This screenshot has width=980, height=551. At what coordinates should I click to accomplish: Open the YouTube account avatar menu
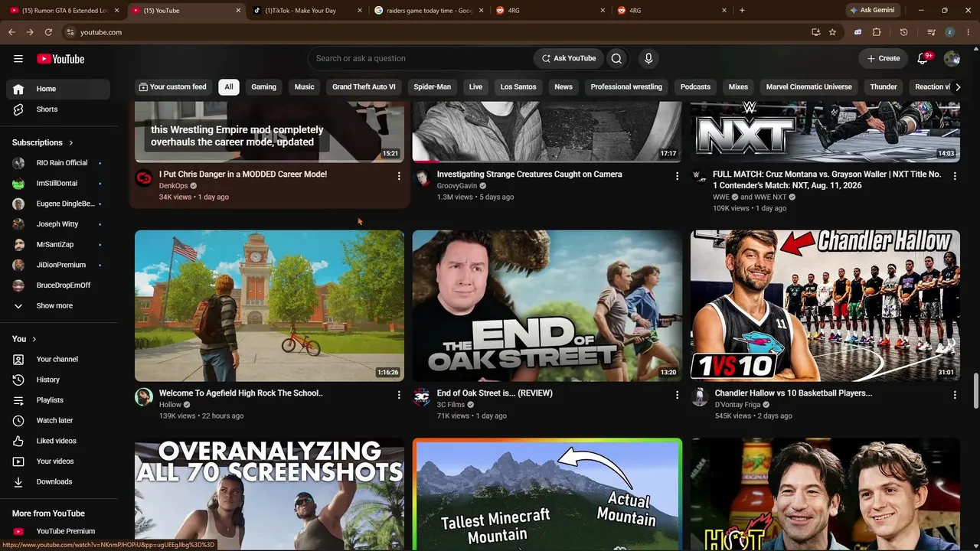952,58
